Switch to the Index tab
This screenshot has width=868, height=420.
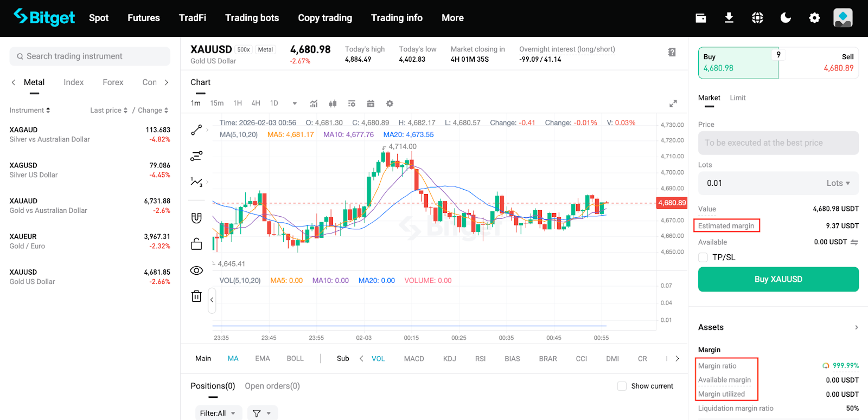(74, 82)
